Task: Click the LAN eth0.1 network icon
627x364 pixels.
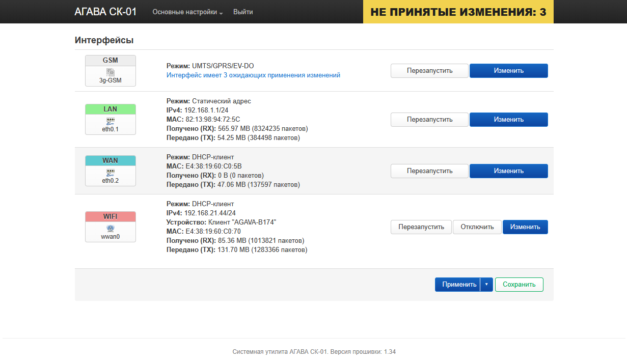Action: pos(111,121)
